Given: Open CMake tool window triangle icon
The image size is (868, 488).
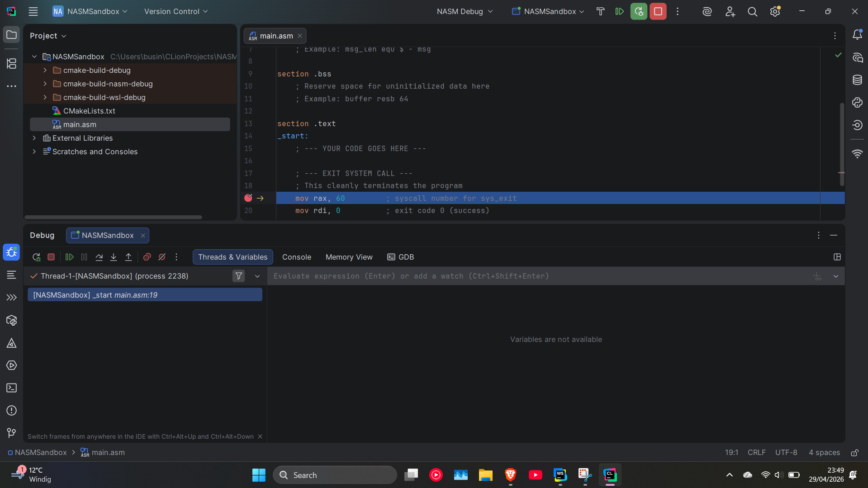Looking at the screenshot, I should (x=11, y=343).
